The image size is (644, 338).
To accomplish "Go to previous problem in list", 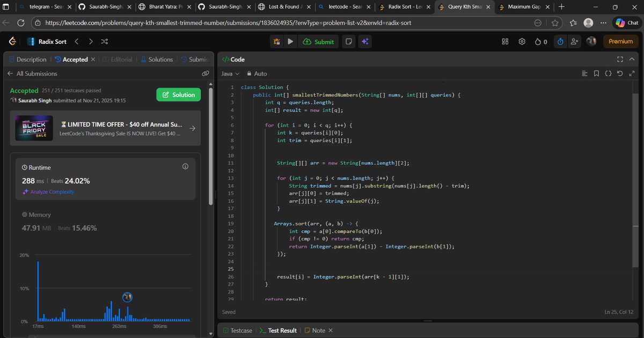I will click(x=77, y=41).
